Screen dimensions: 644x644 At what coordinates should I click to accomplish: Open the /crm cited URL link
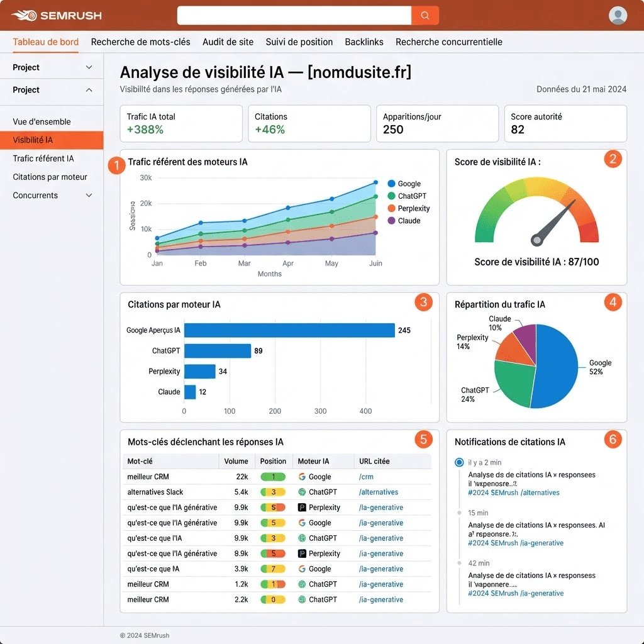pos(366,477)
